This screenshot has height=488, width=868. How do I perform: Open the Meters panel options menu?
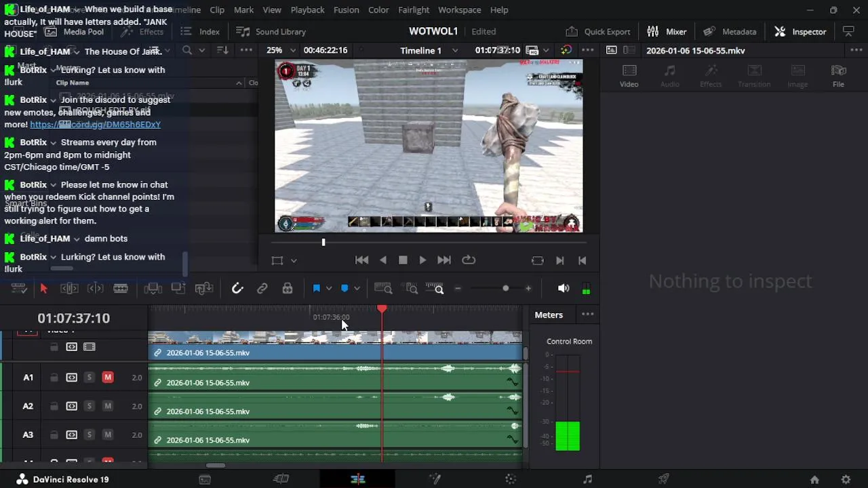(588, 314)
